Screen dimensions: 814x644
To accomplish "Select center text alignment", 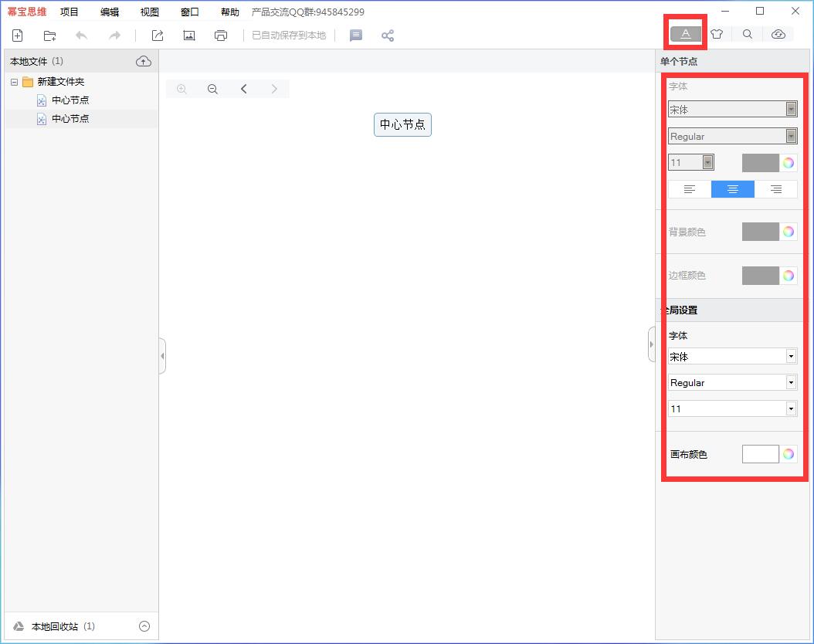I will tap(733, 189).
